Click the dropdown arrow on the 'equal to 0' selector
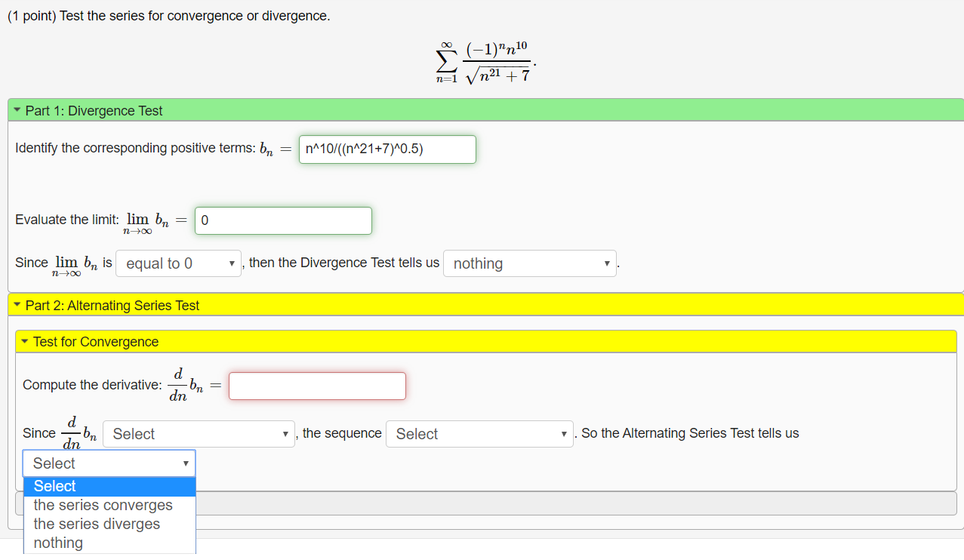The height and width of the screenshot is (560, 964). coord(231,263)
